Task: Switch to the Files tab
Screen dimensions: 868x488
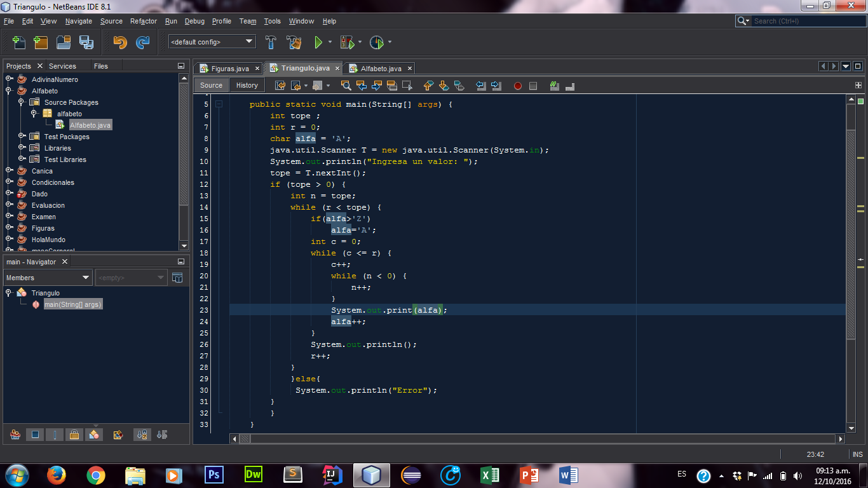Action: (x=101, y=66)
